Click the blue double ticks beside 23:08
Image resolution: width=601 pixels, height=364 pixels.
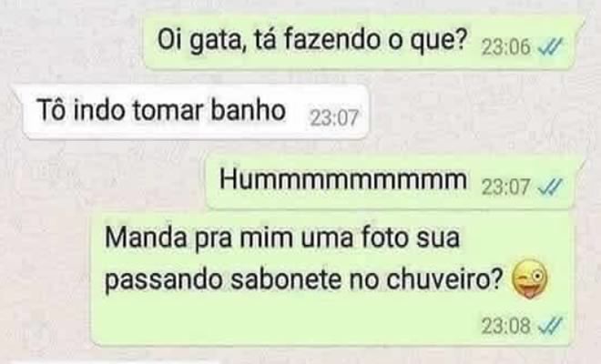(550, 327)
